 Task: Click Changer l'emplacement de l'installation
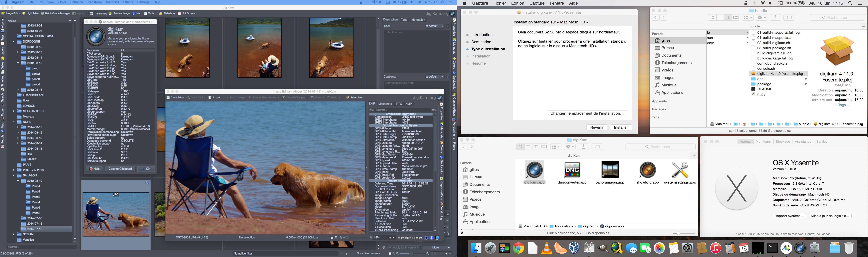(587, 113)
